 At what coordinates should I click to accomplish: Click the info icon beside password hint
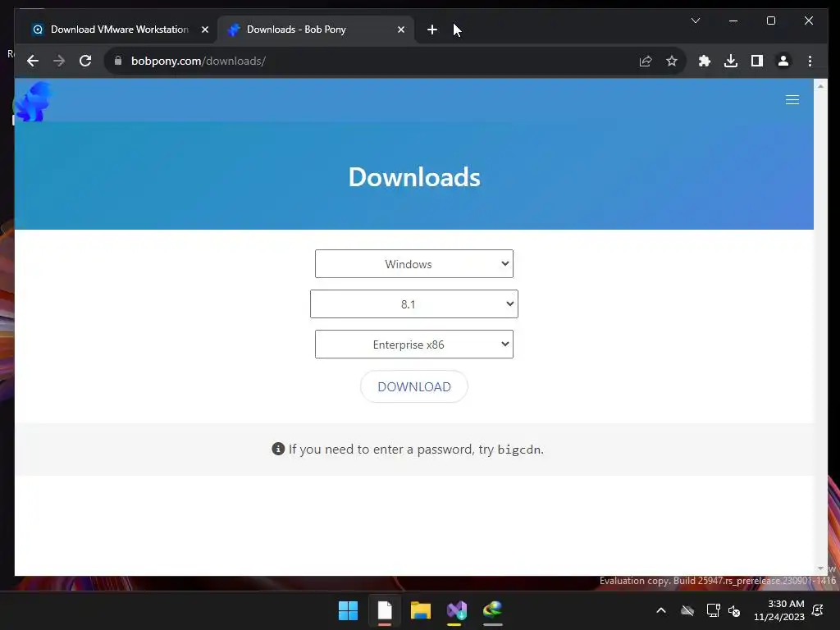point(278,449)
